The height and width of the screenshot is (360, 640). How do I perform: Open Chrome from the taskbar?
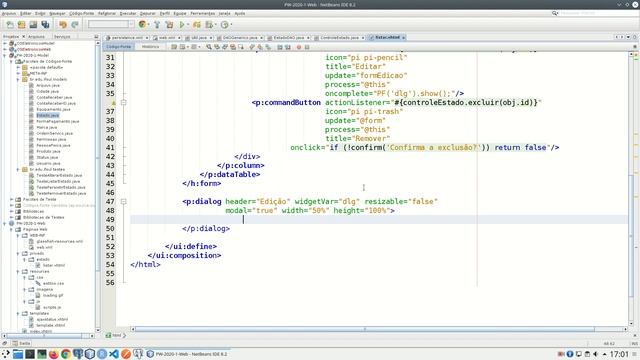click(x=66, y=354)
